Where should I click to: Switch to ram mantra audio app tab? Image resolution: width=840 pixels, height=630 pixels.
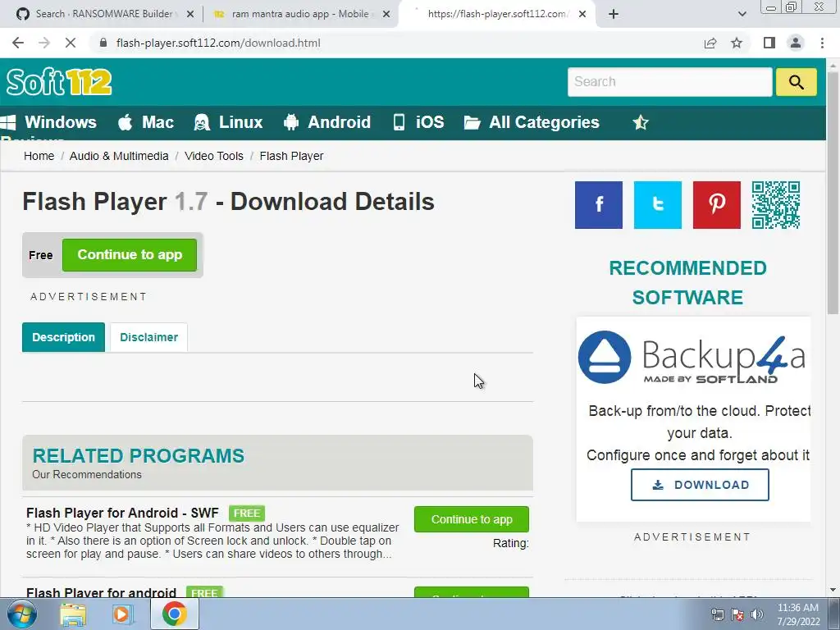click(x=300, y=14)
